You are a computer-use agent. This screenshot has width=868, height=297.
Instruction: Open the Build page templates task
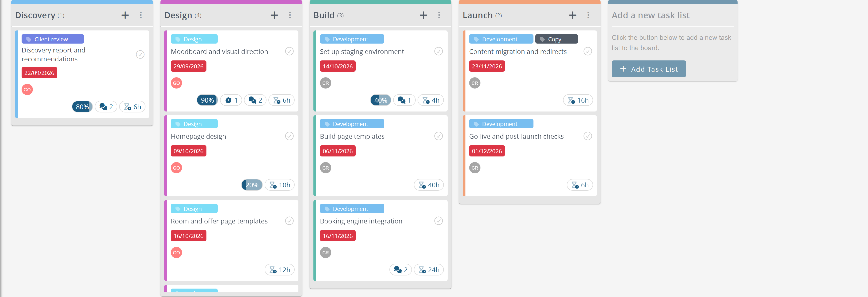(352, 136)
